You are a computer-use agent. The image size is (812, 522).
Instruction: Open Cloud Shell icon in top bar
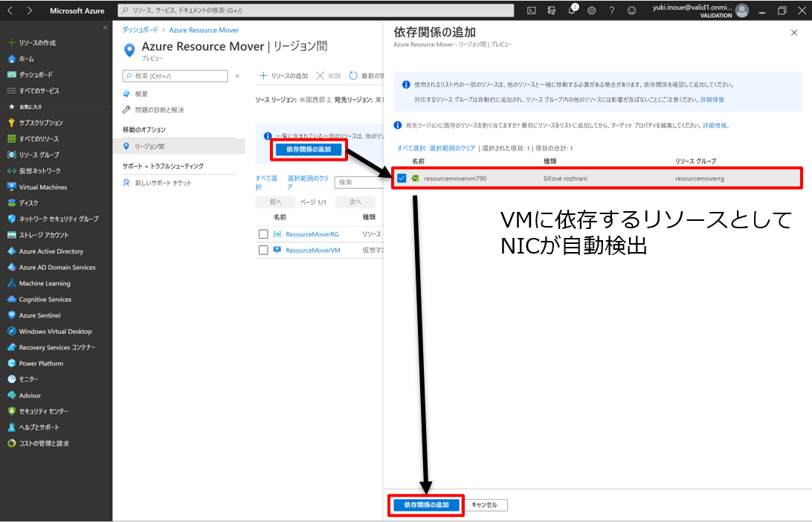click(x=532, y=10)
